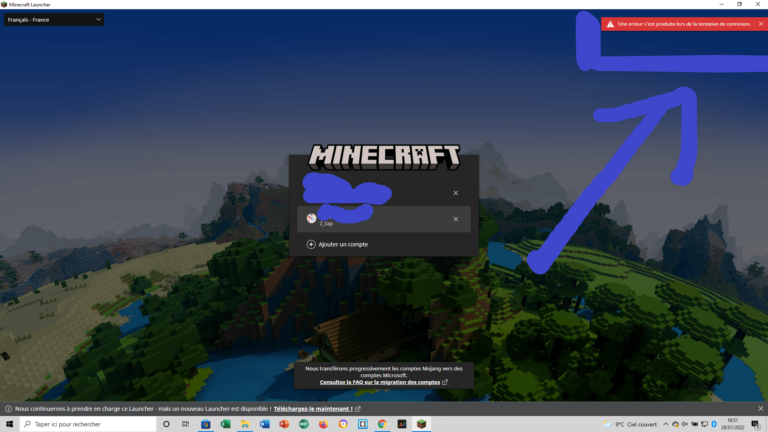Click the plus icon to add account

tap(311, 244)
